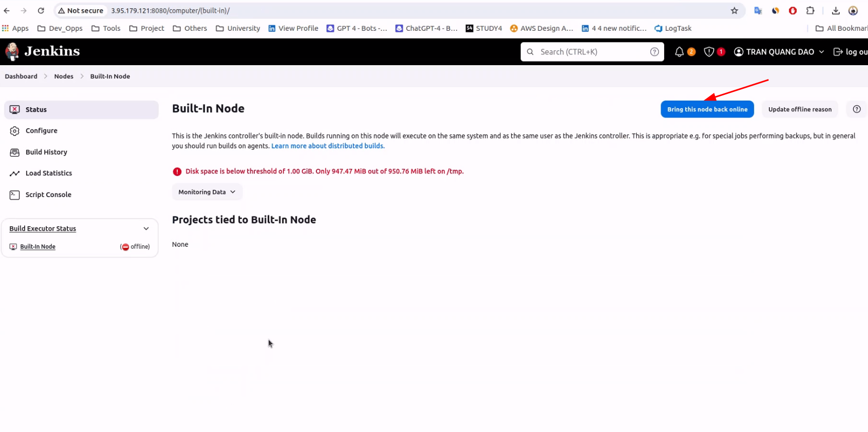Click the Built-In Node breadcrumb
Image resolution: width=868 pixels, height=432 pixels.
110,76
